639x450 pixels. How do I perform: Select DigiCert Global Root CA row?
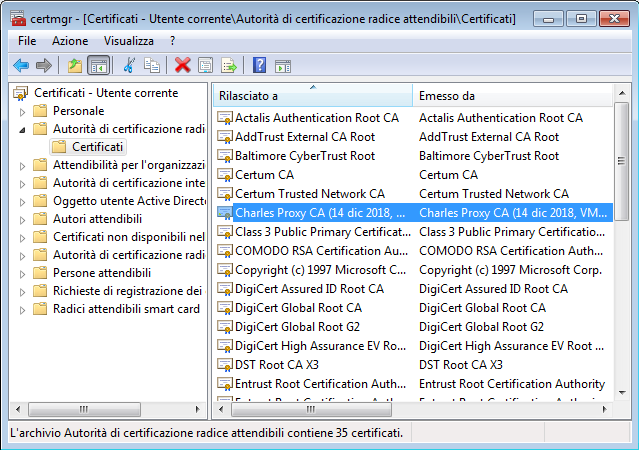pyautogui.click(x=413, y=308)
